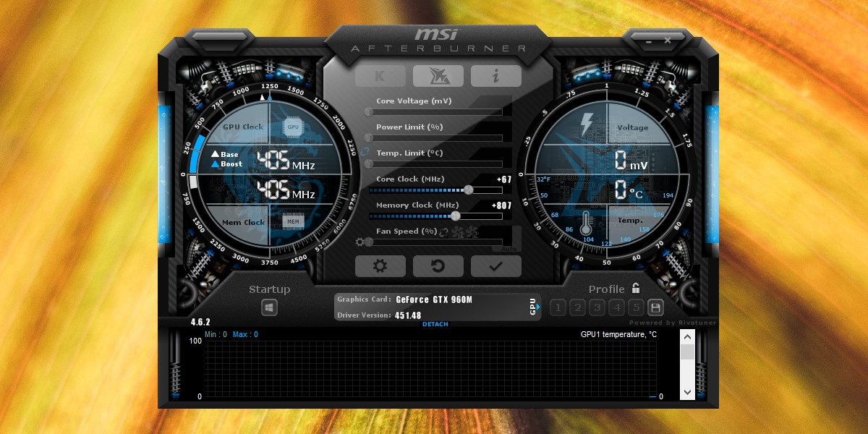Click 'Base' legend label in GPU Clock gauge
This screenshot has height=434, width=868.
[229, 154]
